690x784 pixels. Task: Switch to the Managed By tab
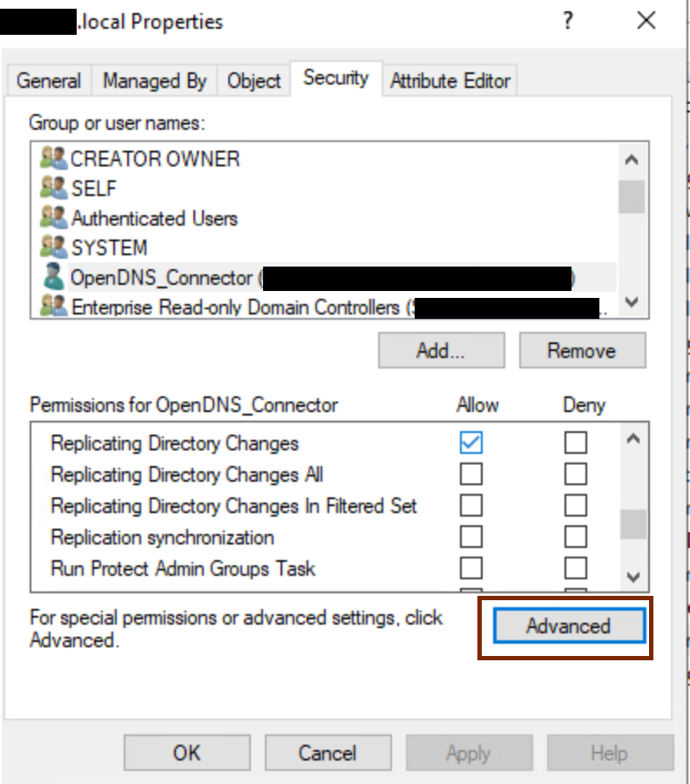[x=154, y=80]
